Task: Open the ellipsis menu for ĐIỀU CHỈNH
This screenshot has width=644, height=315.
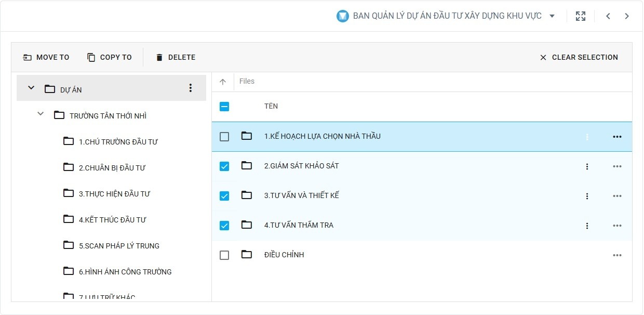Action: [x=617, y=255]
